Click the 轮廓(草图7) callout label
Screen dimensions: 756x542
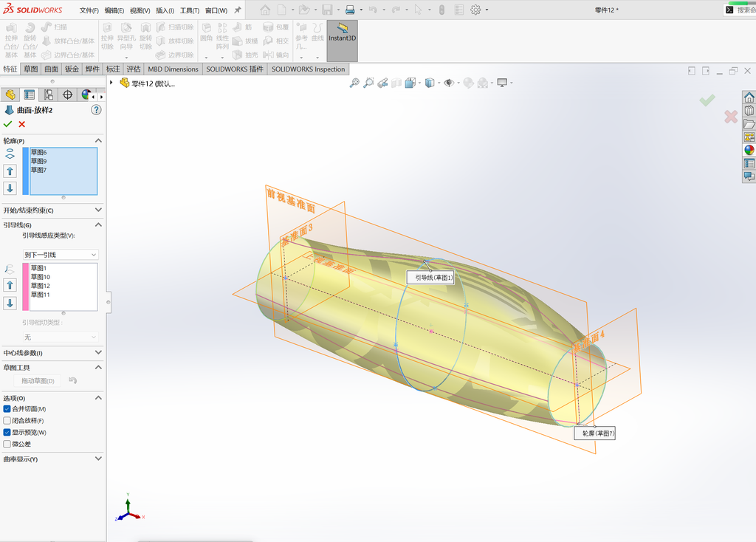click(594, 433)
